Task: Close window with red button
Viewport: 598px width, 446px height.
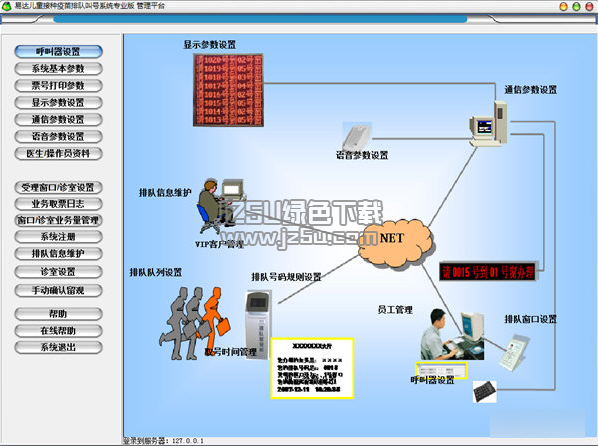Action: pyautogui.click(x=589, y=6)
